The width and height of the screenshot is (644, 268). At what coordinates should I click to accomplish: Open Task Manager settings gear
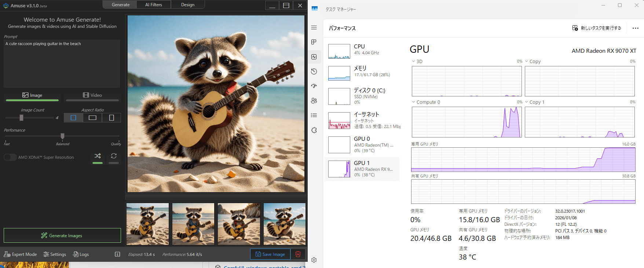coord(314,260)
